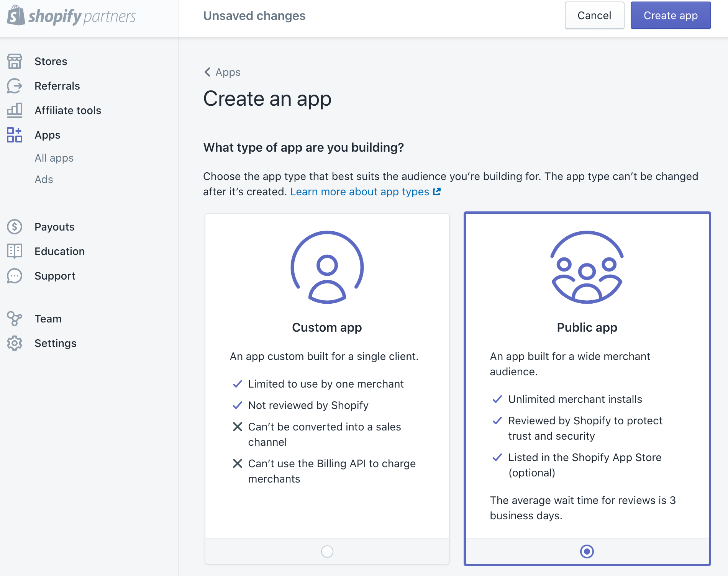Click the Education book icon
728x576 pixels.
(15, 251)
